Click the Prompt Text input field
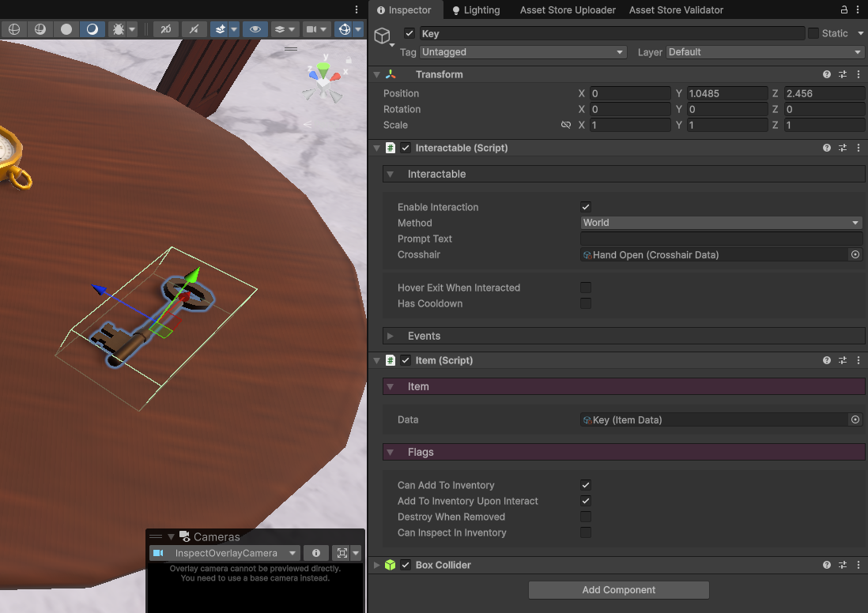Screen dimensions: 868x613 coord(721,239)
